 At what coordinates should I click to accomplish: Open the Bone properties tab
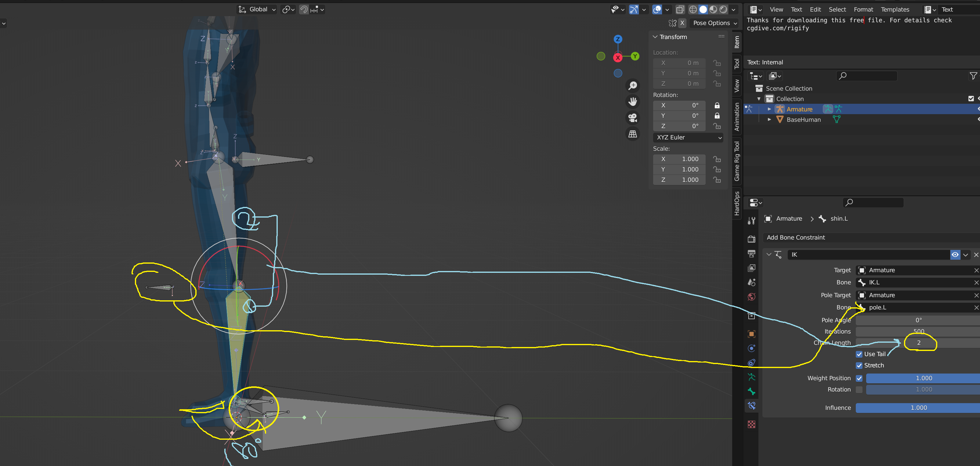click(751, 392)
